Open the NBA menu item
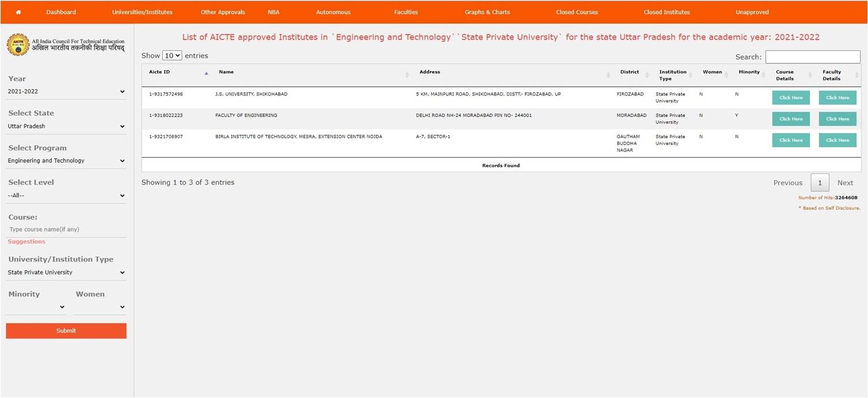The image size is (868, 398). pyautogui.click(x=273, y=12)
